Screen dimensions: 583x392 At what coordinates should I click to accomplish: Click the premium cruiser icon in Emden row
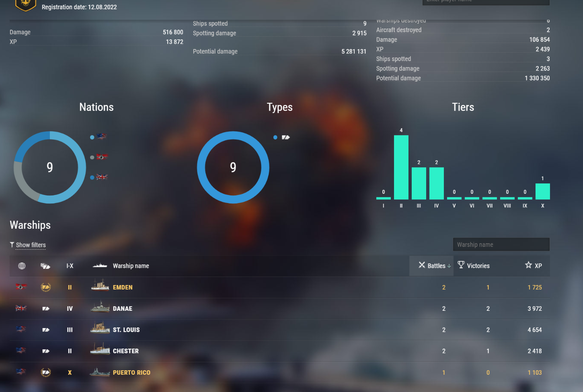point(46,287)
